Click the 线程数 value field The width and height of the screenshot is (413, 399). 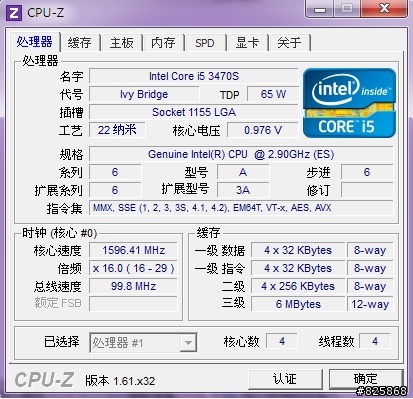(375, 341)
